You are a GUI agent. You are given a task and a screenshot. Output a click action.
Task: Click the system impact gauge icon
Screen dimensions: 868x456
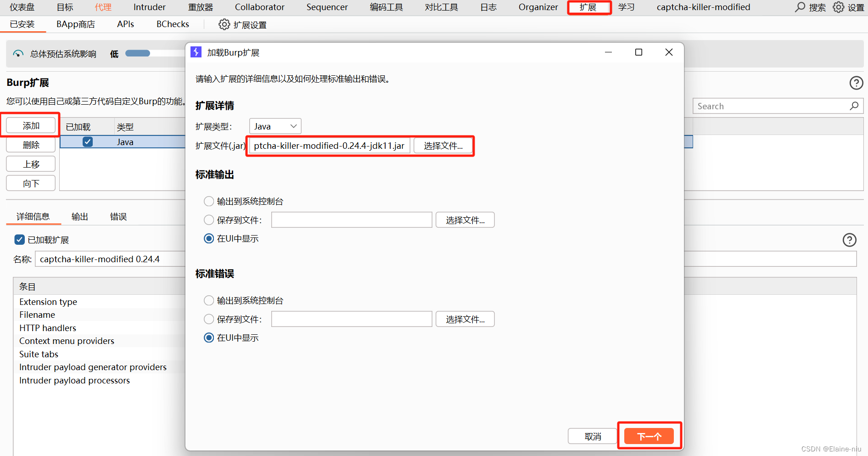18,54
